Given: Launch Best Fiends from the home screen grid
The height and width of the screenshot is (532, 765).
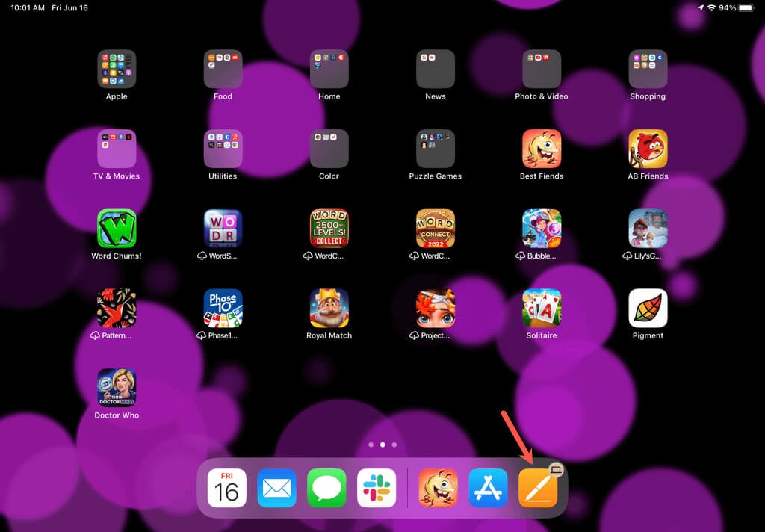Looking at the screenshot, I should [x=542, y=149].
